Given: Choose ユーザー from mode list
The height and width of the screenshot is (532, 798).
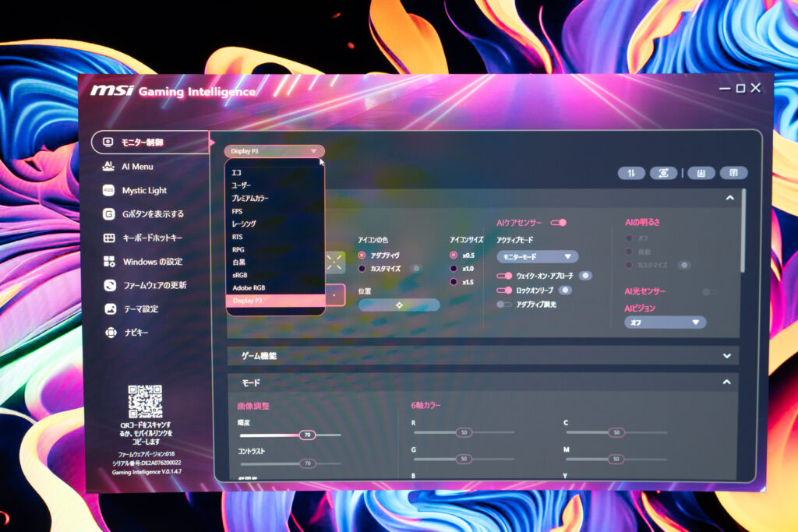Looking at the screenshot, I should 275,185.
